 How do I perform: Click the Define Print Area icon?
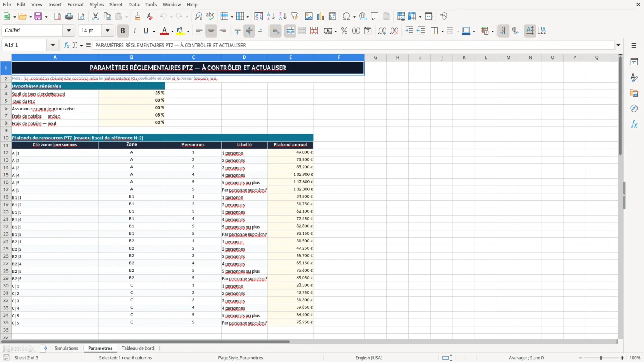click(401, 17)
